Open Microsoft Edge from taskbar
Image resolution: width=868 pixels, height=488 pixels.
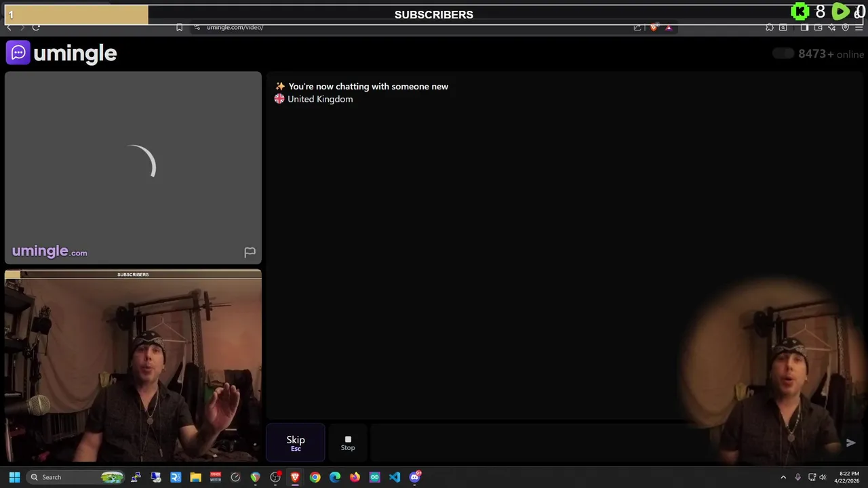(x=335, y=477)
